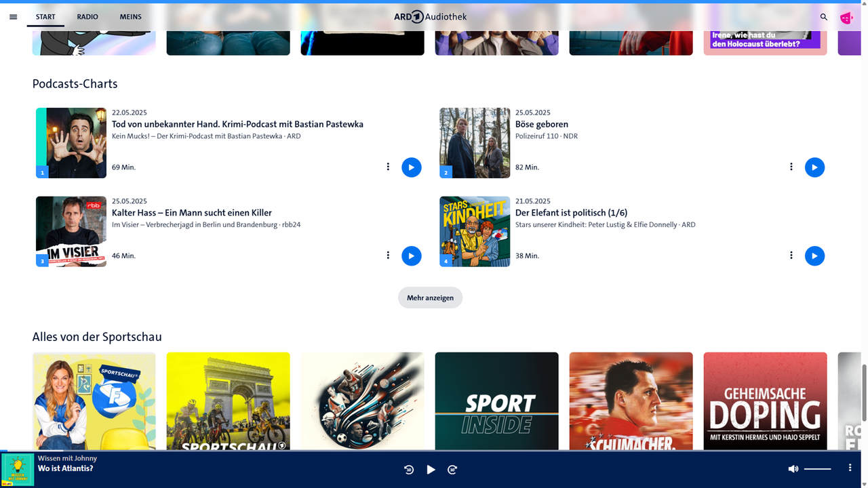Open options menu for Kalter Hass
The image size is (868, 488).
click(x=388, y=256)
